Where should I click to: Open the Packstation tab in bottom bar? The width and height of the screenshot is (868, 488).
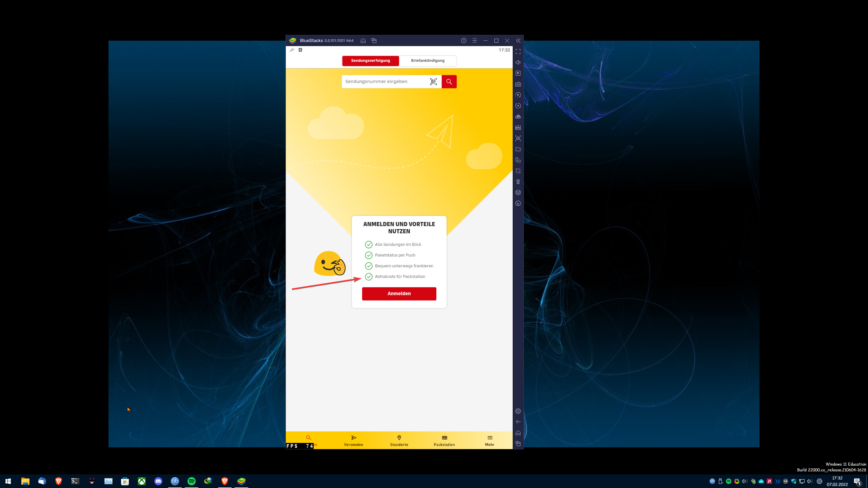coord(444,441)
